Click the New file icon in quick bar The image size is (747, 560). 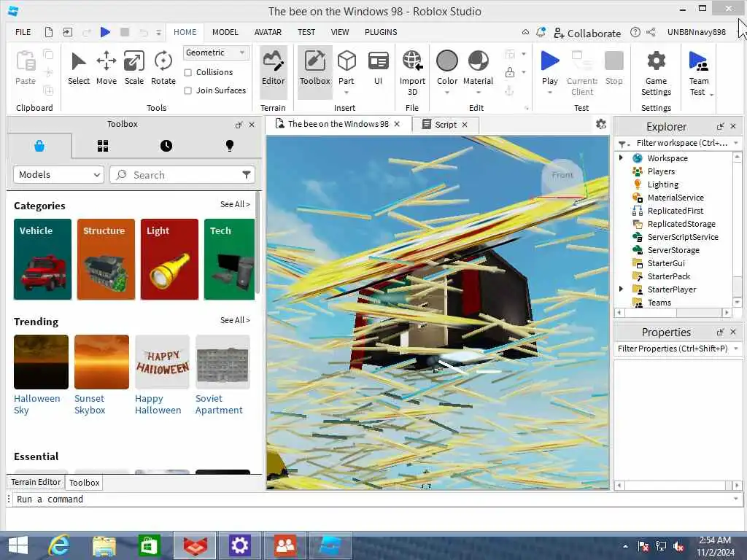tap(49, 32)
